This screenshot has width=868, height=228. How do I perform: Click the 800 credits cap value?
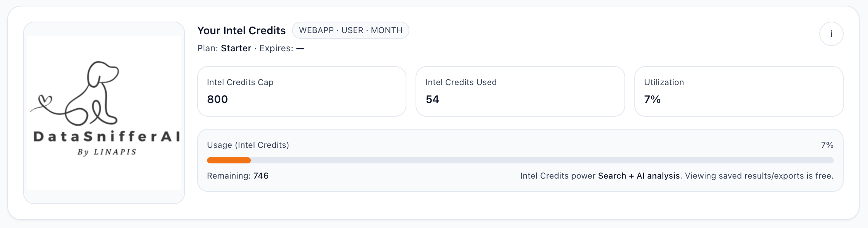(x=217, y=99)
